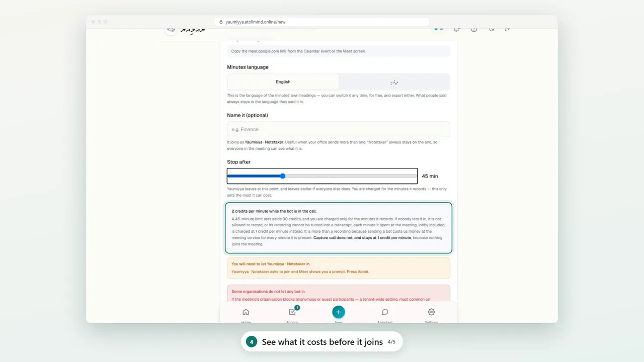644x362 pixels.
Task: Switch minutes language to Dhivehi
Action: click(x=394, y=82)
